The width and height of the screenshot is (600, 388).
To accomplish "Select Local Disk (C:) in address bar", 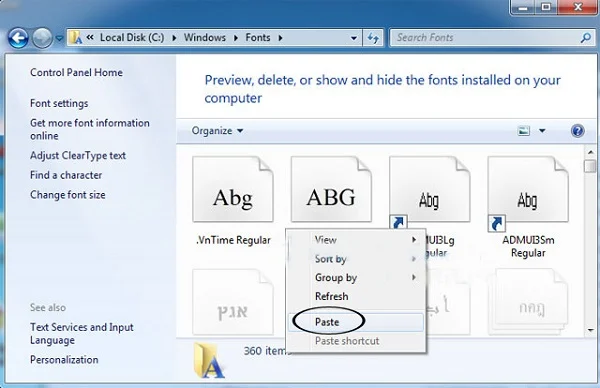I will click(132, 37).
